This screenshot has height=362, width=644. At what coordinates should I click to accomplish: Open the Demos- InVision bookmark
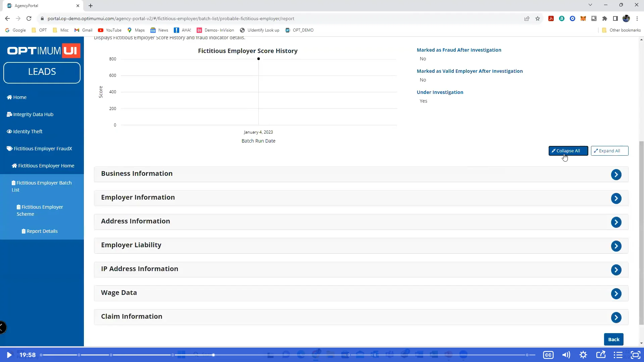click(215, 30)
